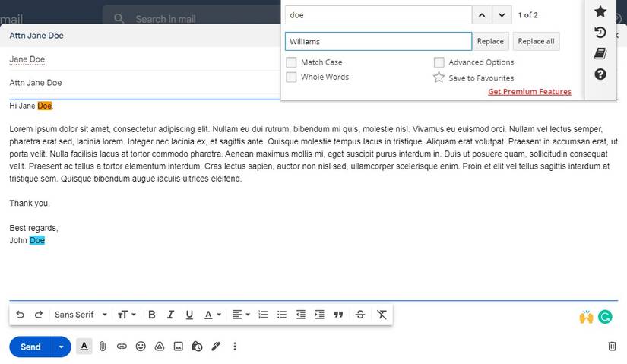Viewport: 627px width, 364px height.
Task: Remove formatting from text
Action: coord(382,315)
